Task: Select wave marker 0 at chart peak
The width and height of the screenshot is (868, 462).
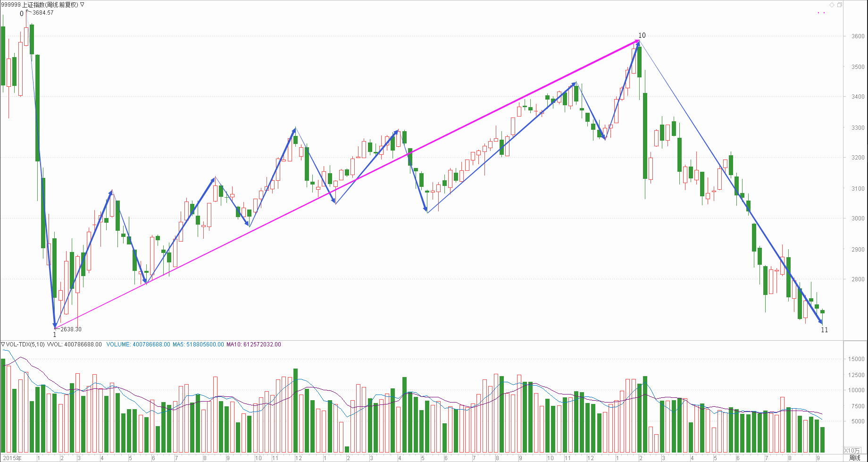Action: (x=22, y=14)
